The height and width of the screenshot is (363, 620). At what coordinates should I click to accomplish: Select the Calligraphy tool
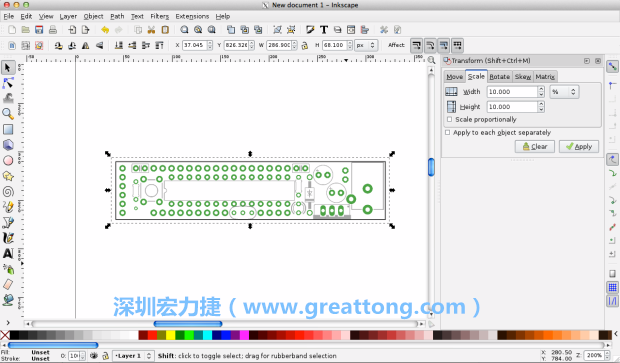click(8, 238)
